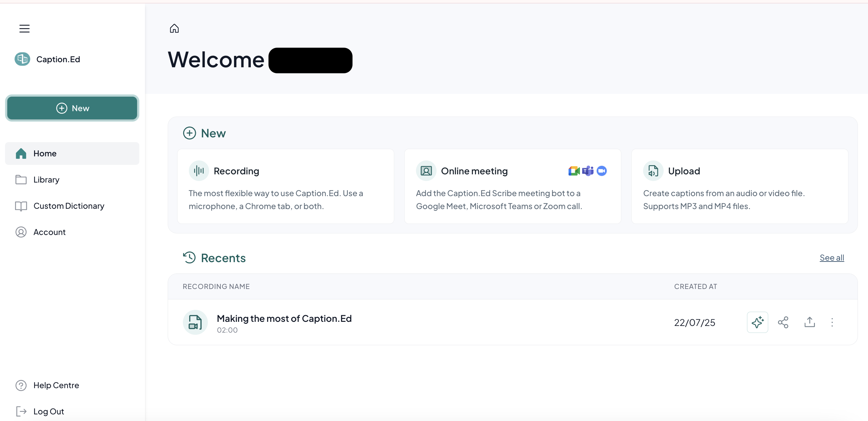868x421 pixels.
Task: Click the Custom Dictionary book icon
Action: tap(21, 206)
